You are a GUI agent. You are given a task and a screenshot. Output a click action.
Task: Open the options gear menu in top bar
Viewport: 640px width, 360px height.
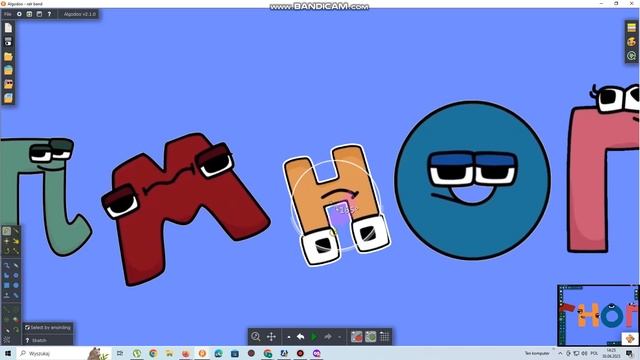[x=19, y=14]
